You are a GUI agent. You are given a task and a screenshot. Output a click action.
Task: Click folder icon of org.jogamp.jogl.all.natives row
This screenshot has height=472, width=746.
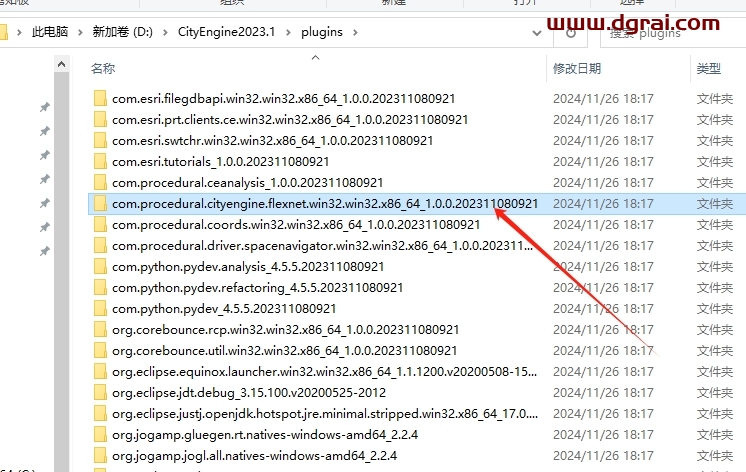100,455
